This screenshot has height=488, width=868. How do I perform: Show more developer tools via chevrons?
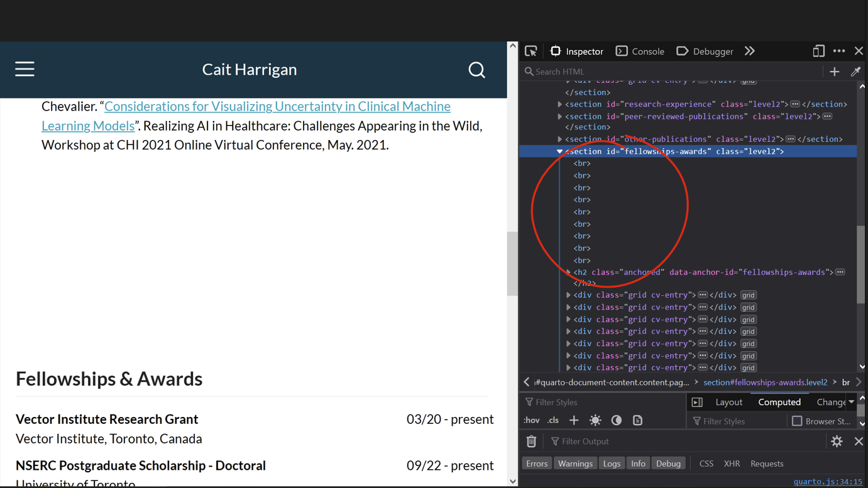pos(750,52)
